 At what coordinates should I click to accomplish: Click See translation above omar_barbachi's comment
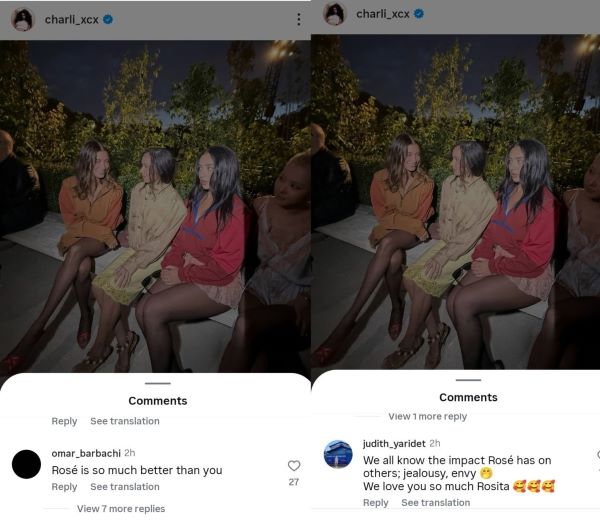coord(125,421)
